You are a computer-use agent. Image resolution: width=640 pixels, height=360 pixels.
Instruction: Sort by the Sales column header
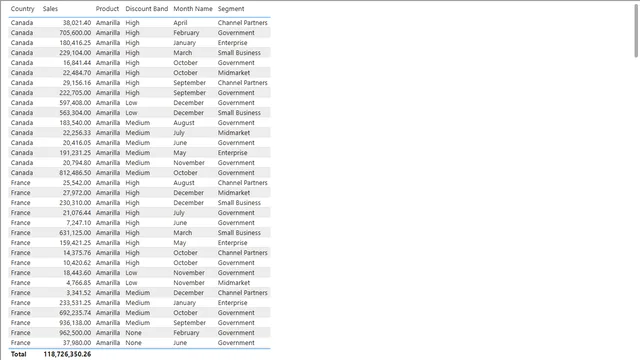[50, 9]
